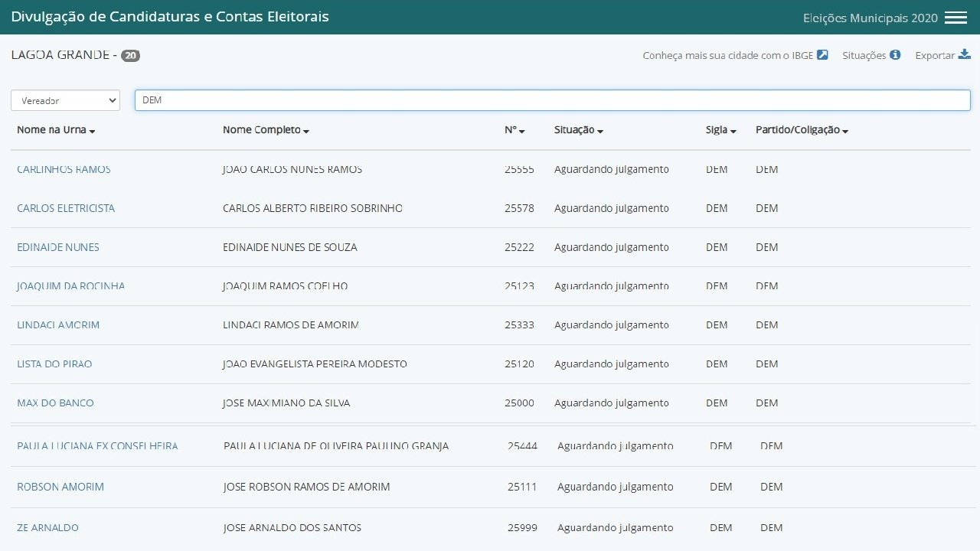The width and height of the screenshot is (980, 551).
Task: Click the IBGE external link icon
Action: 822,55
